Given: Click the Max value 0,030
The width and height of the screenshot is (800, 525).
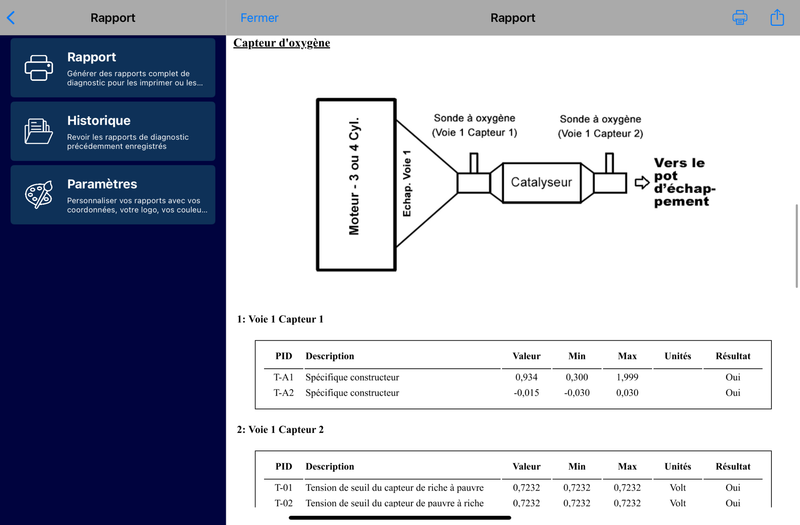Looking at the screenshot, I should tap(627, 393).
